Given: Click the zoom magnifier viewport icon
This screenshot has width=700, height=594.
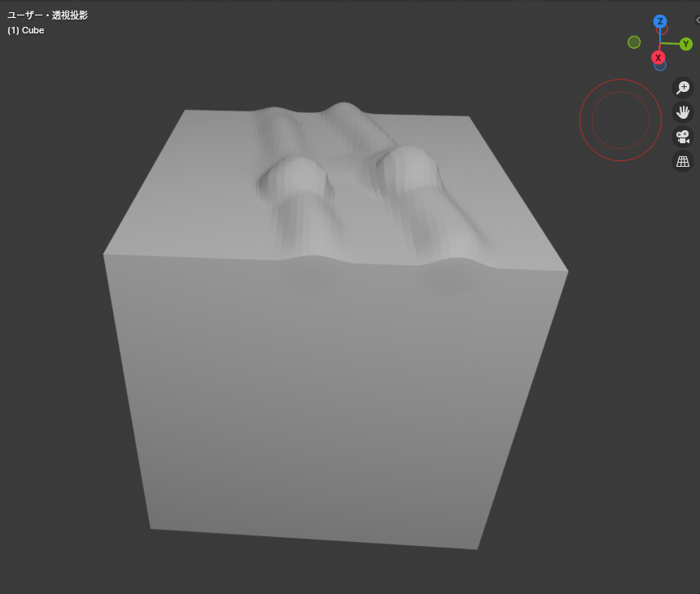Looking at the screenshot, I should point(683,87).
